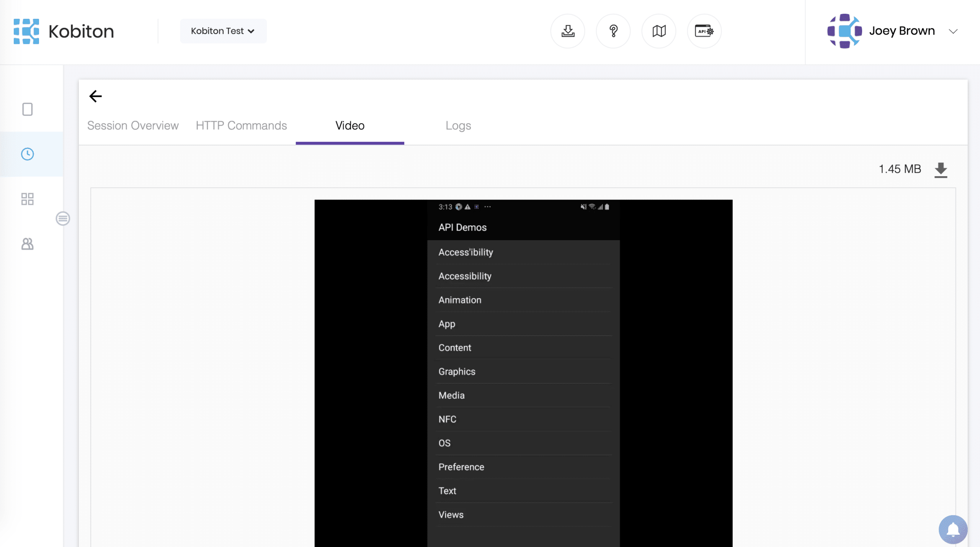Switch to the HTTP Commands tab
This screenshot has height=547, width=980.
241,126
